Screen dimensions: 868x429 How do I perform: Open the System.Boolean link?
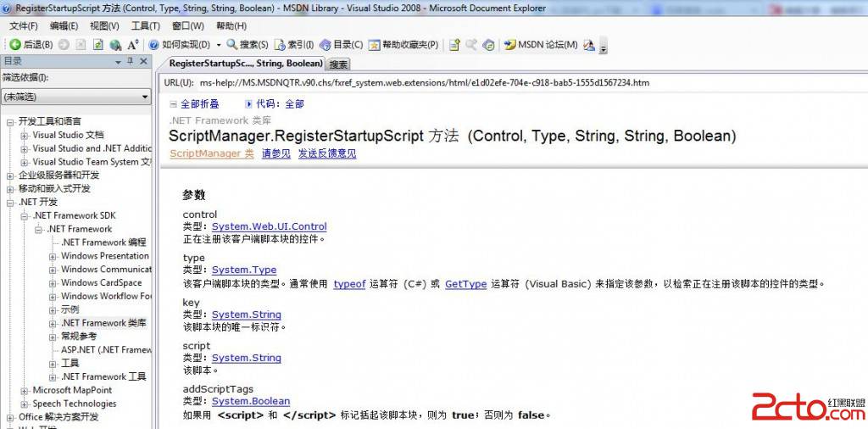(x=251, y=401)
